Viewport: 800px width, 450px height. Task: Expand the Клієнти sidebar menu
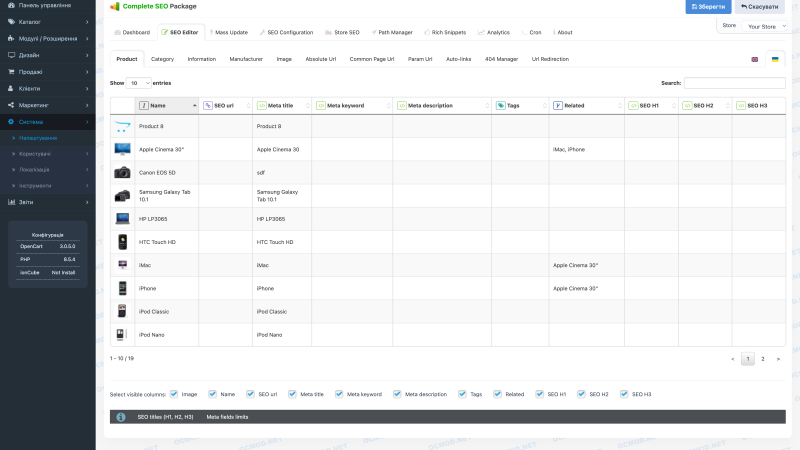click(47, 88)
